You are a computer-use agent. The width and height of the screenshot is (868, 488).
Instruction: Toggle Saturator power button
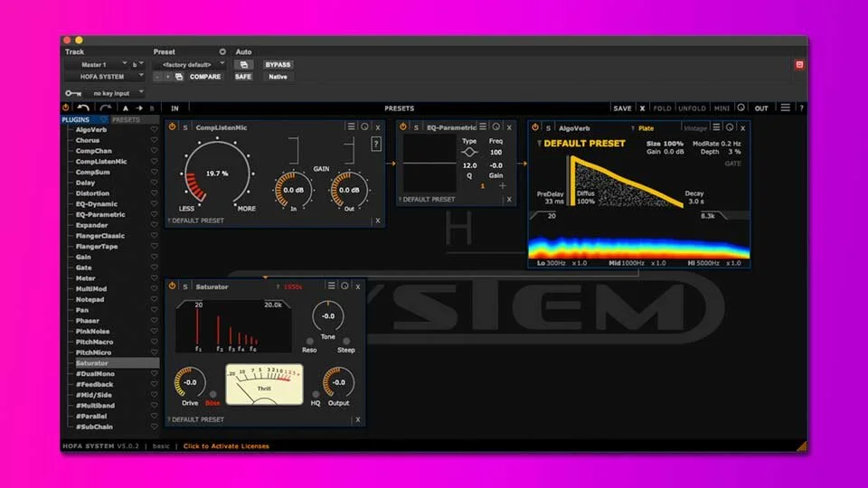[172, 286]
